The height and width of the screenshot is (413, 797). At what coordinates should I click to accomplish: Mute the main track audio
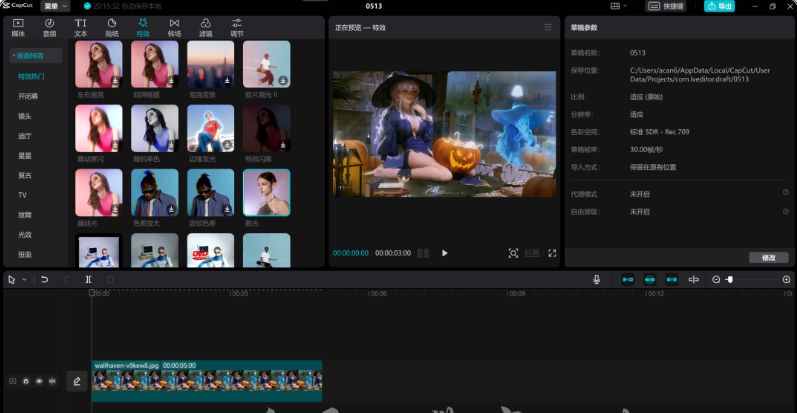pyautogui.click(x=52, y=381)
